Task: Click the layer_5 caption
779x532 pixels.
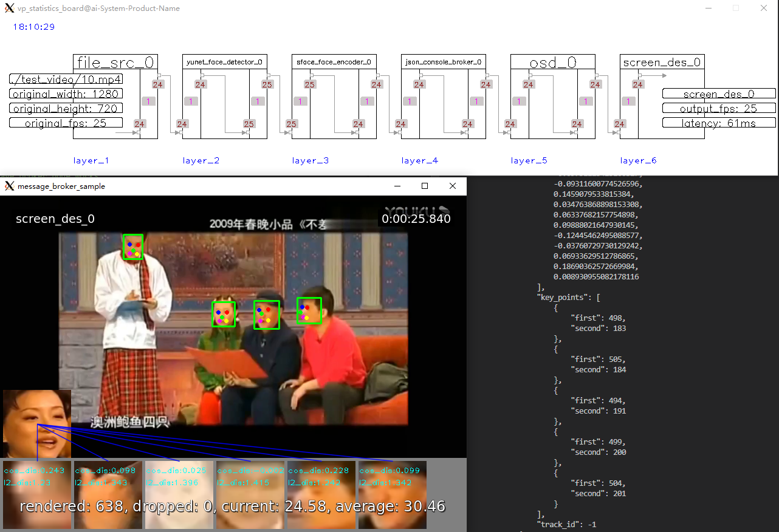Action: tap(529, 161)
